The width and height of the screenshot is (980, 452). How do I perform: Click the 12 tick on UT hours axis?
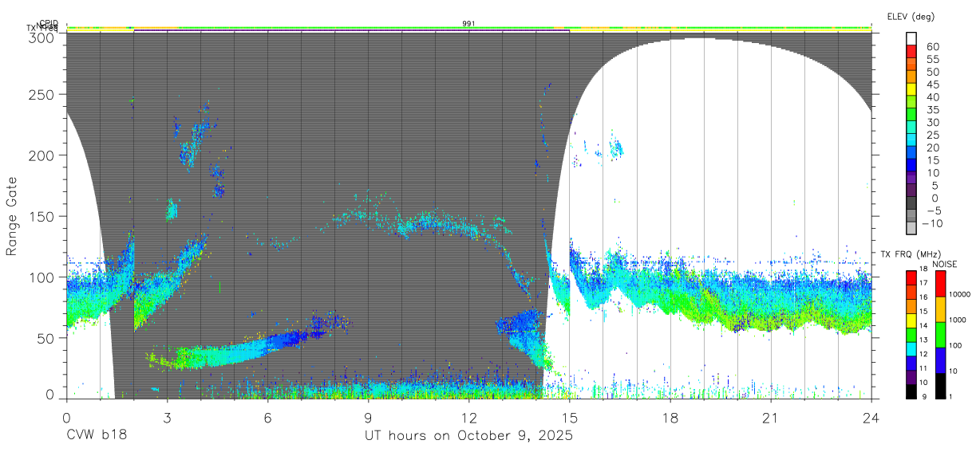(x=468, y=418)
